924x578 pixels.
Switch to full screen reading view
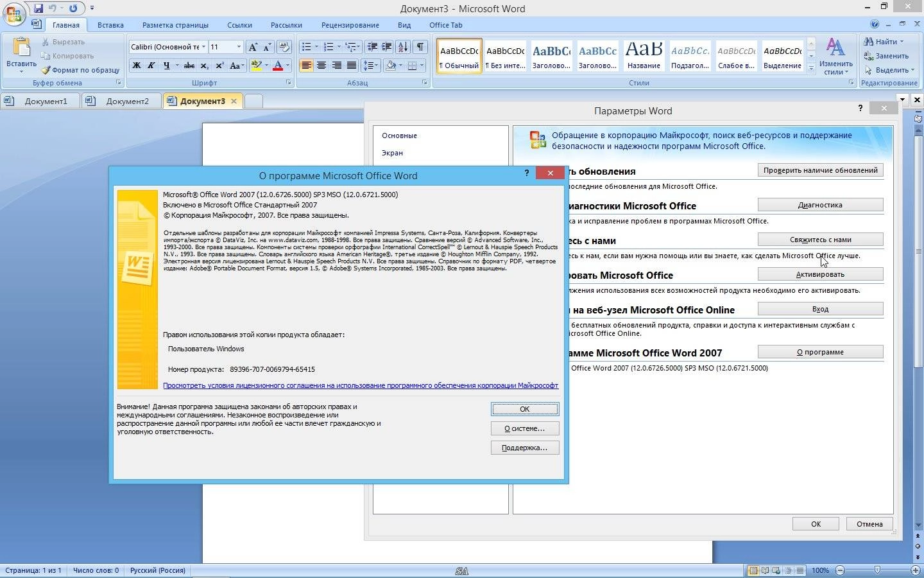coord(765,570)
